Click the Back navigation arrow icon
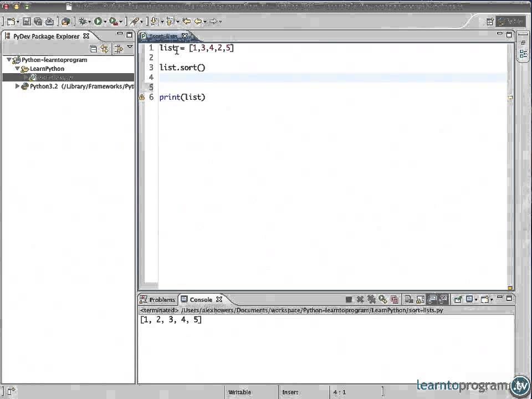 (198, 22)
